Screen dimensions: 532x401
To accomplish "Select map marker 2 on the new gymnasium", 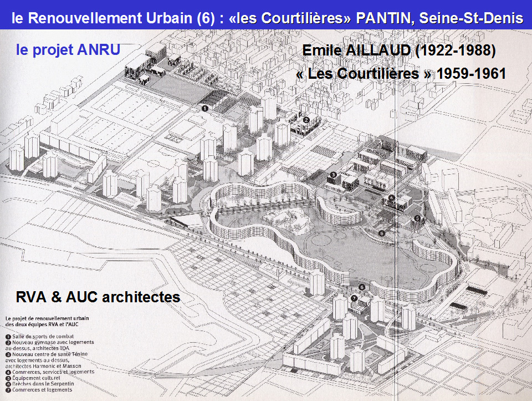I will [x=306, y=119].
